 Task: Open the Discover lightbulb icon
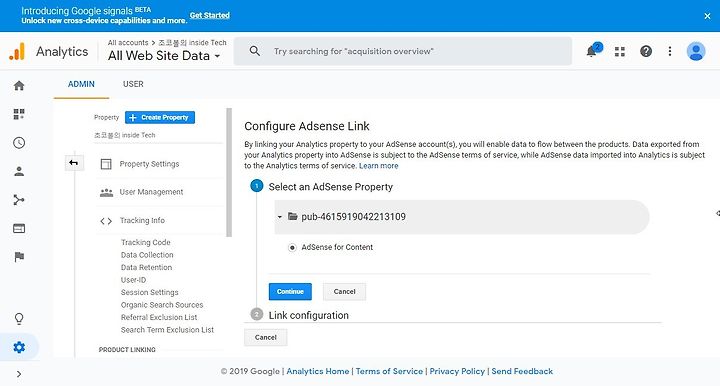click(19, 319)
